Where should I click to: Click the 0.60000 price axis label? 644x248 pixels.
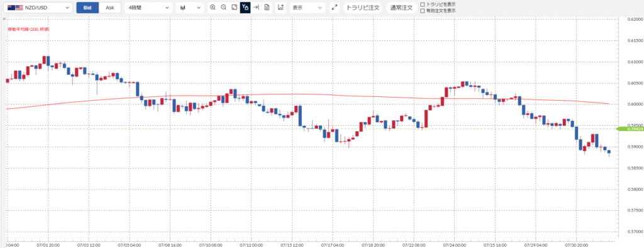pyautogui.click(x=635, y=104)
